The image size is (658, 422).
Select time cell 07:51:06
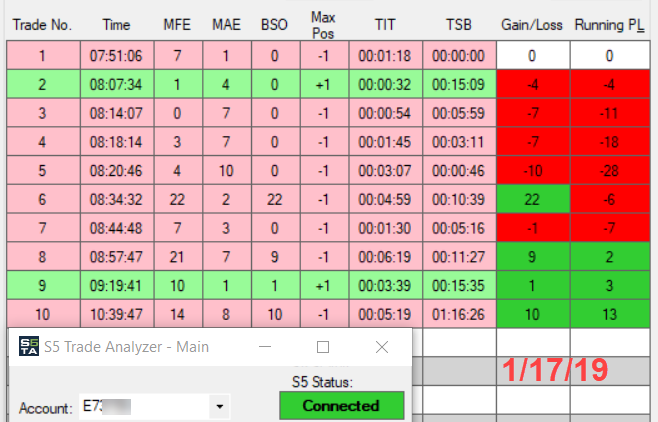pyautogui.click(x=117, y=55)
